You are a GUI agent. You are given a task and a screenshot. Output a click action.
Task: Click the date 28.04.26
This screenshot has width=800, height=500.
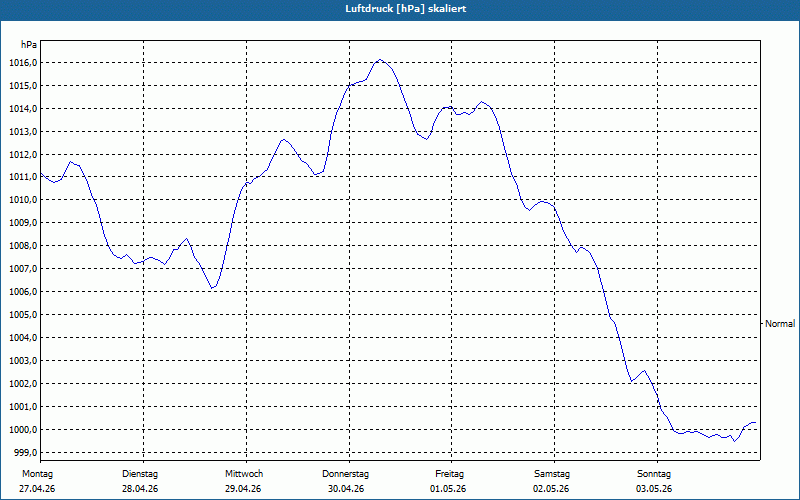[x=140, y=489]
